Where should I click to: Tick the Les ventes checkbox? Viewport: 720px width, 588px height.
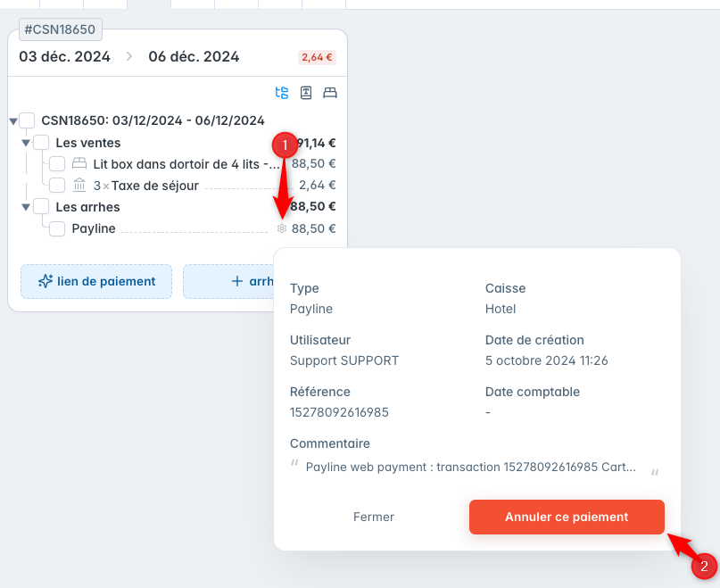click(41, 143)
